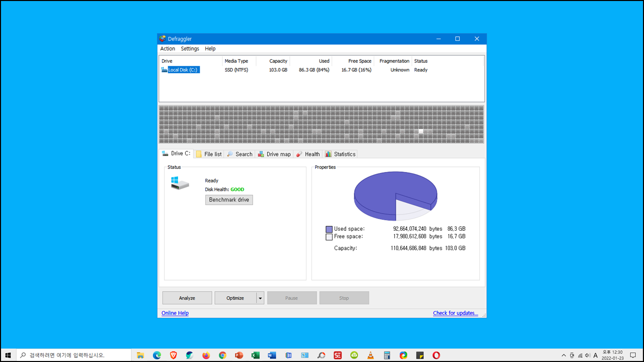Launch Opera browser from the taskbar
The image size is (644, 362).
436,355
